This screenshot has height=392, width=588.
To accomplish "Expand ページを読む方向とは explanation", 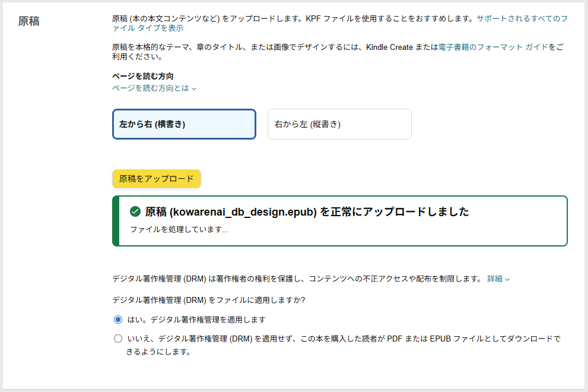I will (x=151, y=88).
